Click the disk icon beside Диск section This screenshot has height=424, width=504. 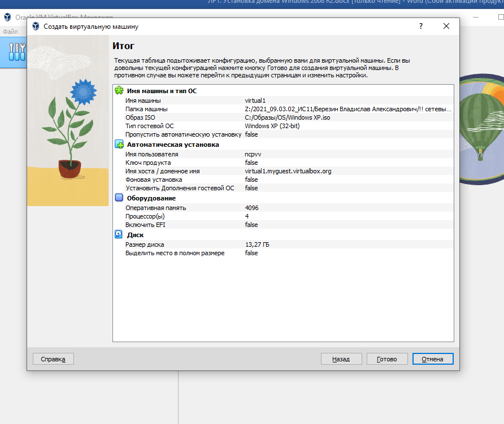coord(119,234)
